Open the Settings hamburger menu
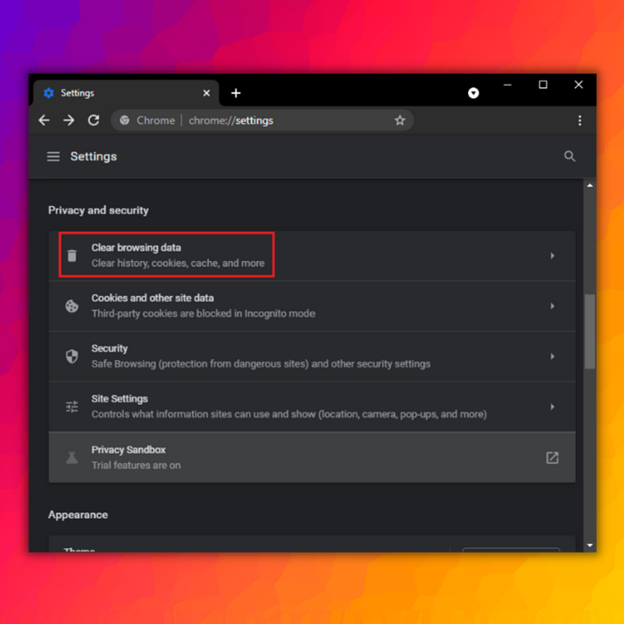Viewport: 624px width, 624px height. tap(53, 156)
